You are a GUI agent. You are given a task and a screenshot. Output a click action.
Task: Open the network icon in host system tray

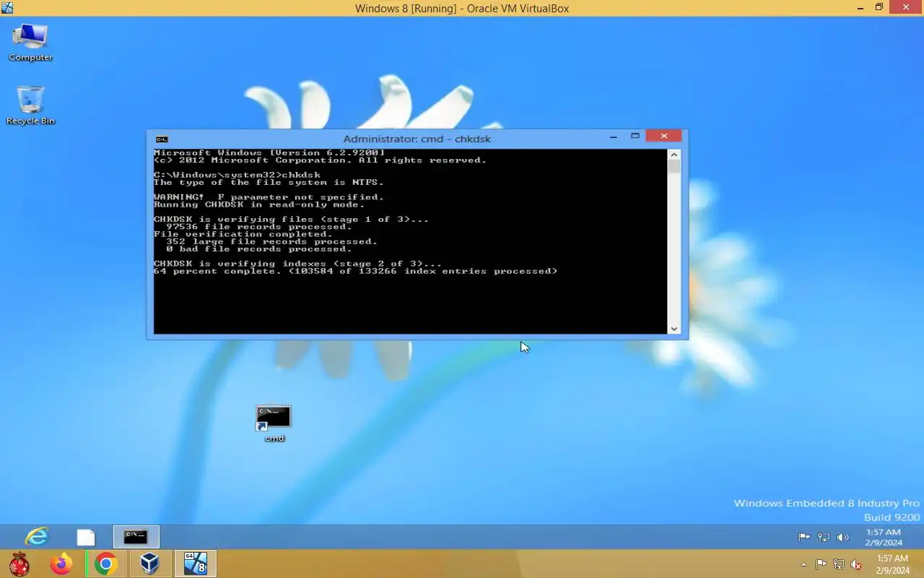point(838,564)
